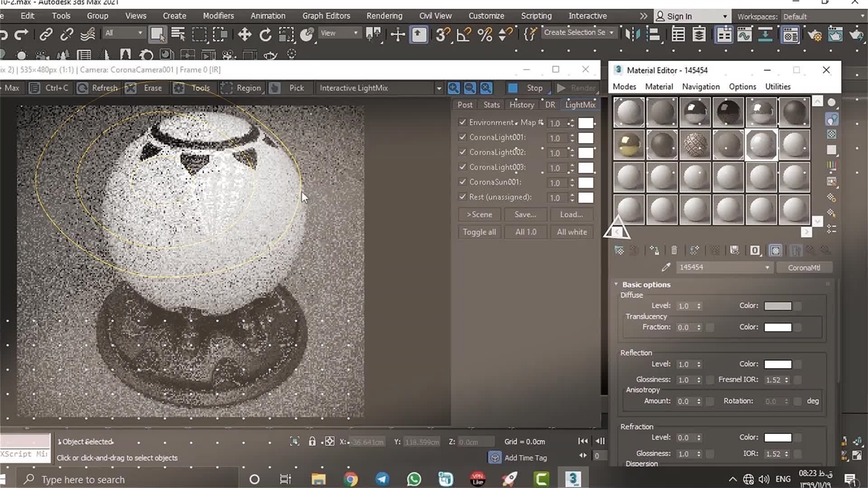The width and height of the screenshot is (868, 488).
Task: Click the Diffuse color swatch
Action: pos(778,306)
